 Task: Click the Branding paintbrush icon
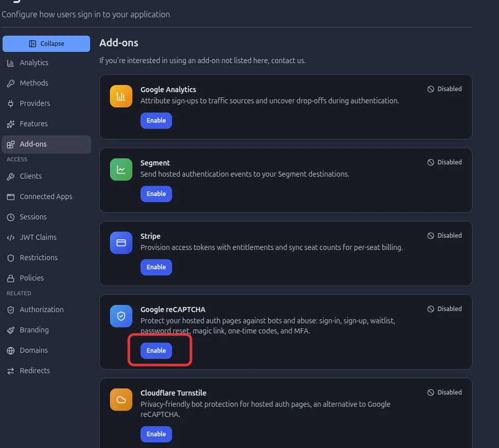pos(11,330)
